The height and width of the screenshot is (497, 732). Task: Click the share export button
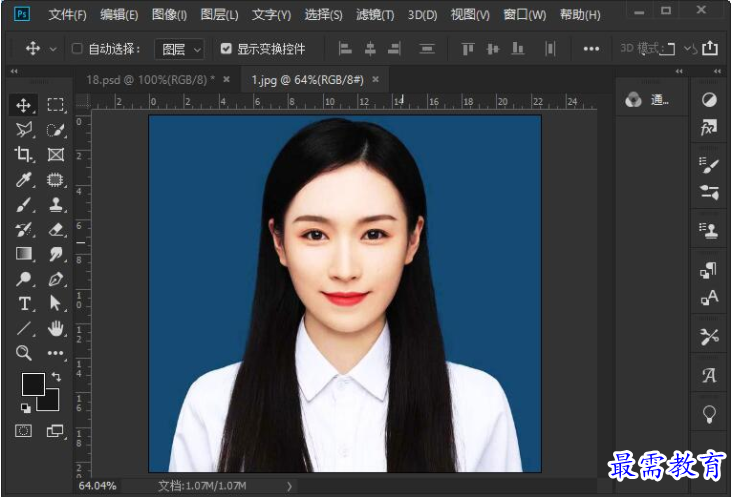click(710, 48)
